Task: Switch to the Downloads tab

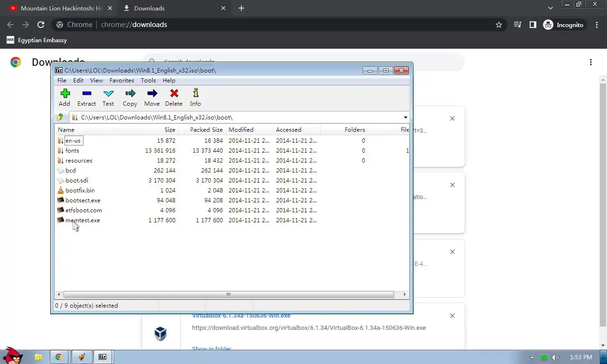Action: click(x=174, y=8)
